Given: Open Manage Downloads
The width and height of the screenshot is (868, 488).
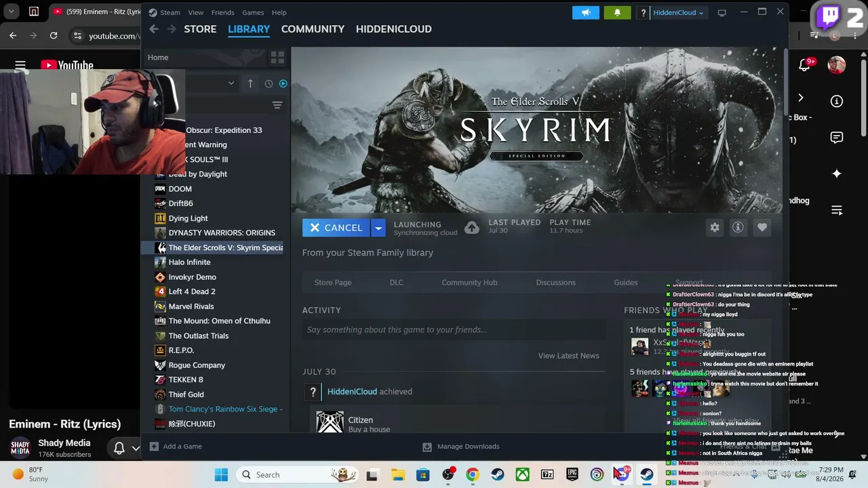Looking at the screenshot, I should [461, 447].
